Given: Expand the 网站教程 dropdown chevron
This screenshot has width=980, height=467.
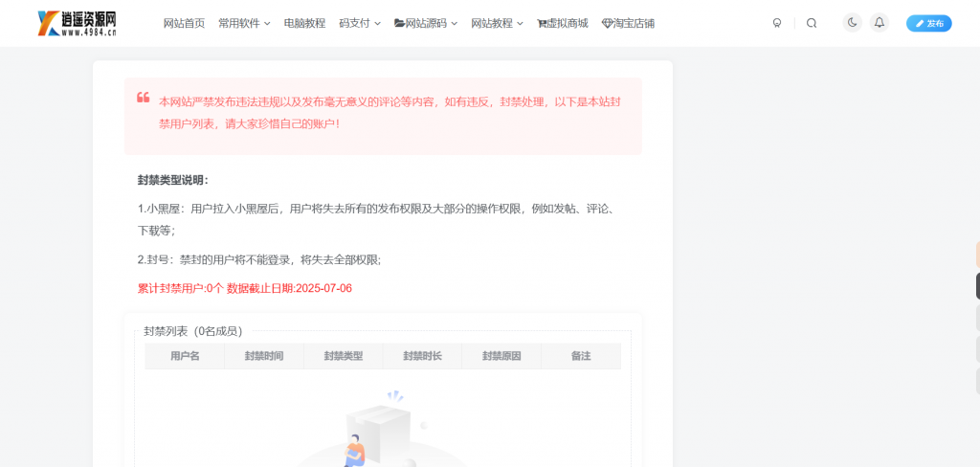Looking at the screenshot, I should tap(520, 24).
